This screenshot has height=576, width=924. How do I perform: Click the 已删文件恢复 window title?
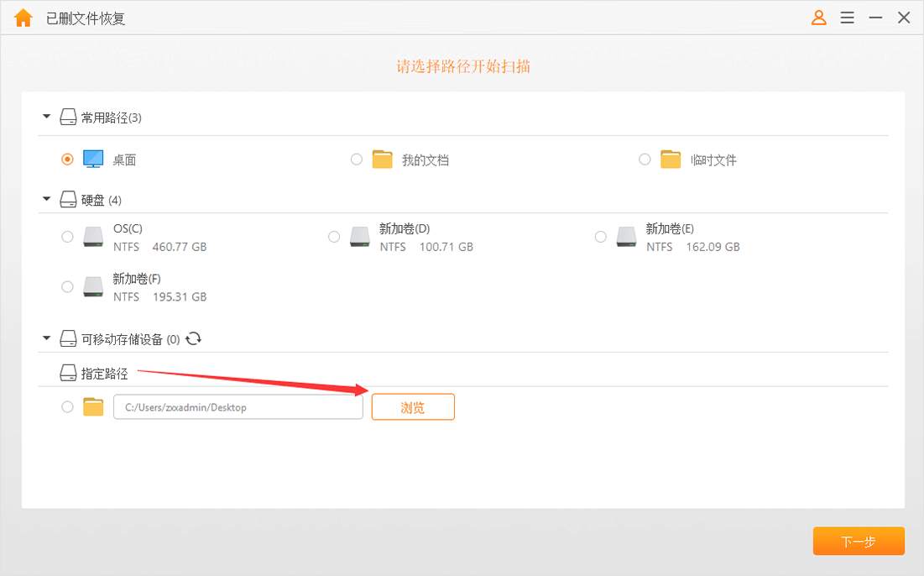86,18
